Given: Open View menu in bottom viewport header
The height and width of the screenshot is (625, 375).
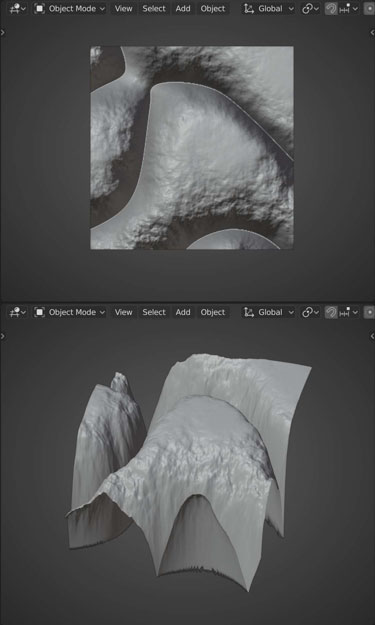Looking at the screenshot, I should 124,312.
